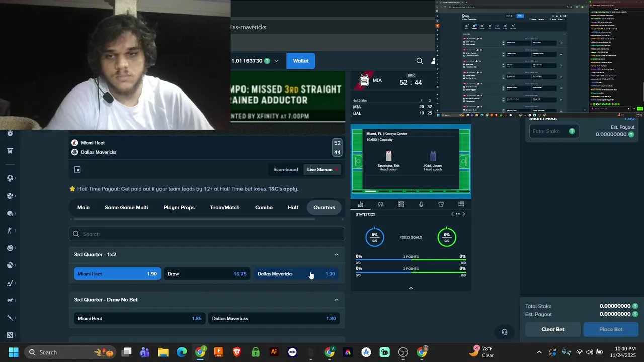Screen dimensions: 644x362
Task: Click the picture-in-picture stream icon
Action: pyautogui.click(x=77, y=170)
